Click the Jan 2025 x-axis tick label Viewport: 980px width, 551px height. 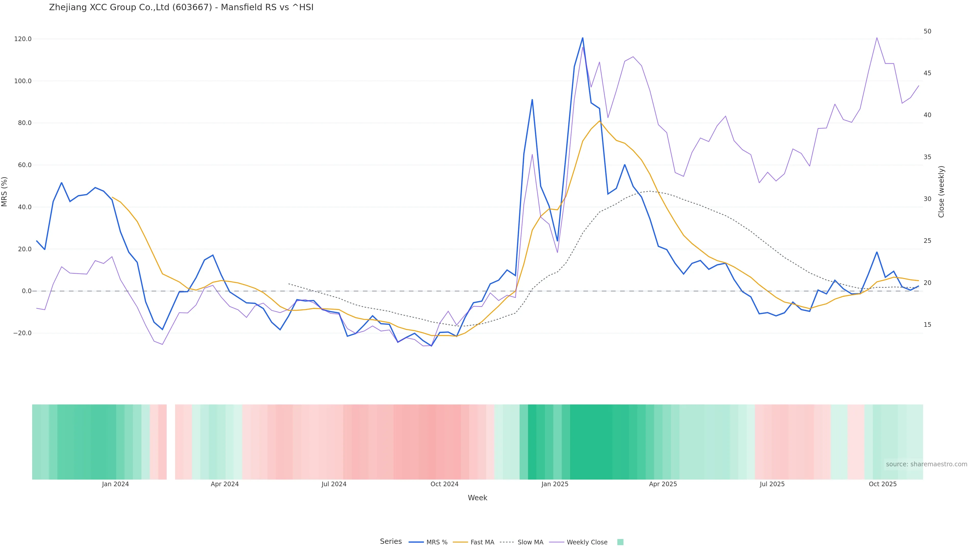point(555,484)
